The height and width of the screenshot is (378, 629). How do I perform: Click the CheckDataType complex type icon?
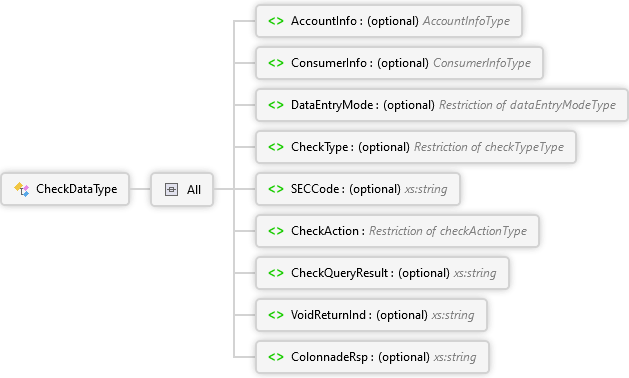pyautogui.click(x=22, y=189)
